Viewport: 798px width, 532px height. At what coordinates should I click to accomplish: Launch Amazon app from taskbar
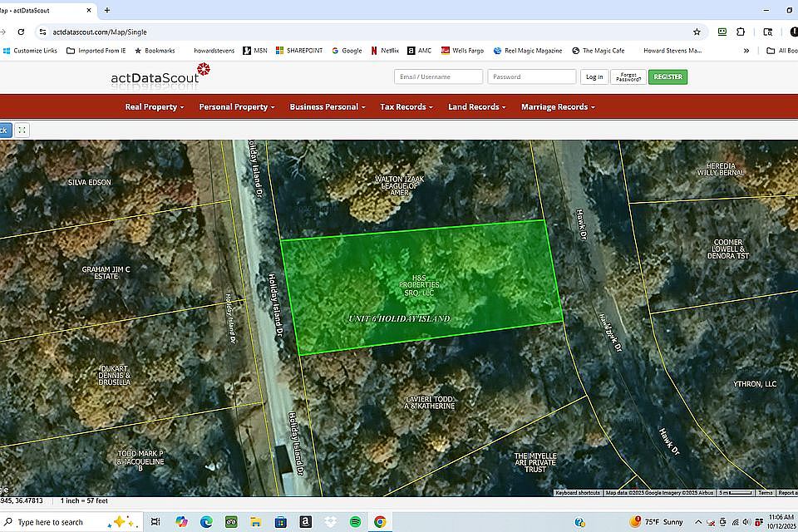[x=306, y=522]
